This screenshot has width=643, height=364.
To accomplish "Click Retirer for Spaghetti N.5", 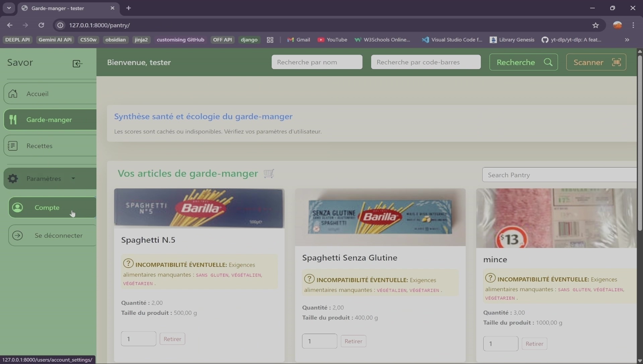I will tap(172, 338).
